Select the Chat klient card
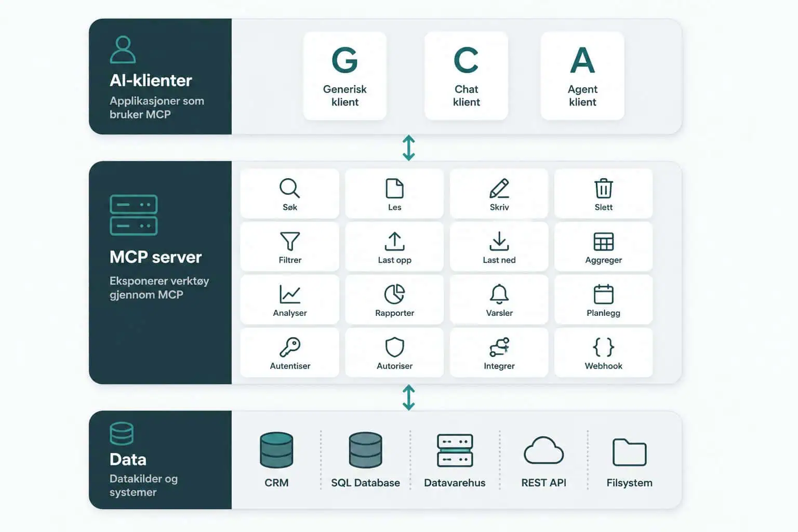This screenshot has width=798, height=532. click(466, 76)
